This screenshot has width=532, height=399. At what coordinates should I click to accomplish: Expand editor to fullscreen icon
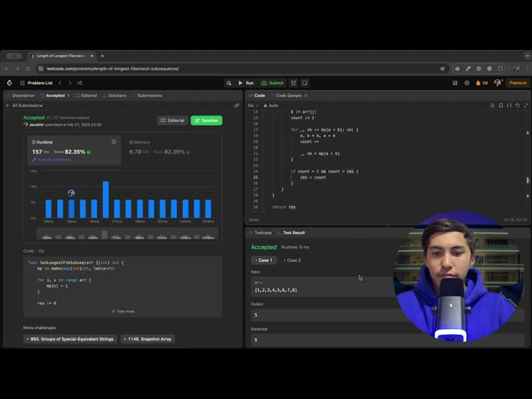point(526,106)
